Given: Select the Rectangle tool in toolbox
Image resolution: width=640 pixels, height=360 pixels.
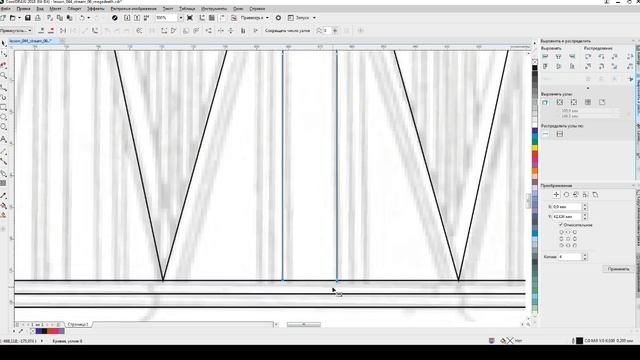Looking at the screenshot, I should (4, 107).
